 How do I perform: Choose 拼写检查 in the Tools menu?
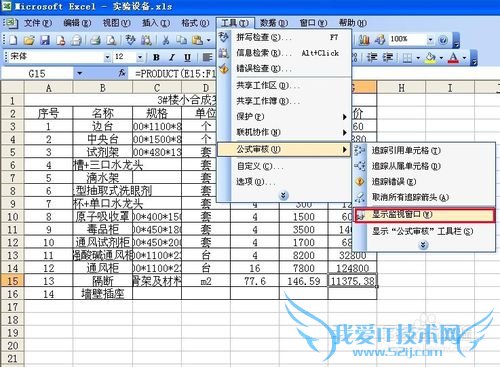point(284,37)
